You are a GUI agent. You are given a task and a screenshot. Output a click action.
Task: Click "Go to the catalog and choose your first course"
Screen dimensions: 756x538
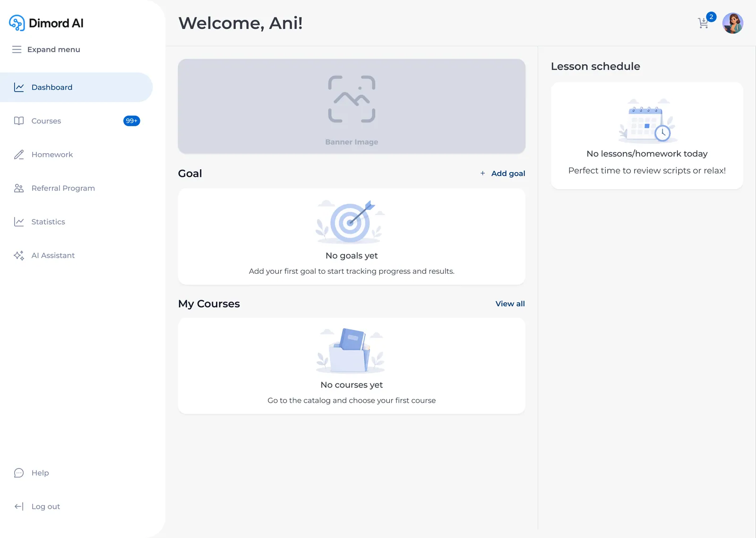click(352, 400)
